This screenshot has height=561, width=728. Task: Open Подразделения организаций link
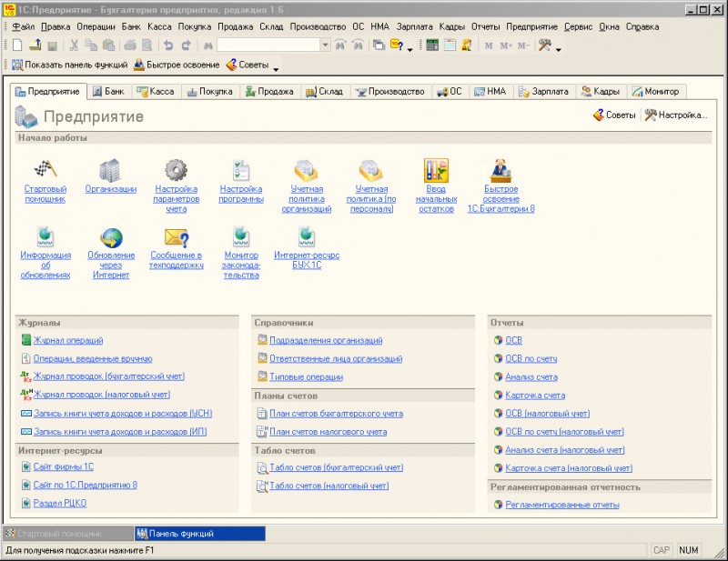326,340
